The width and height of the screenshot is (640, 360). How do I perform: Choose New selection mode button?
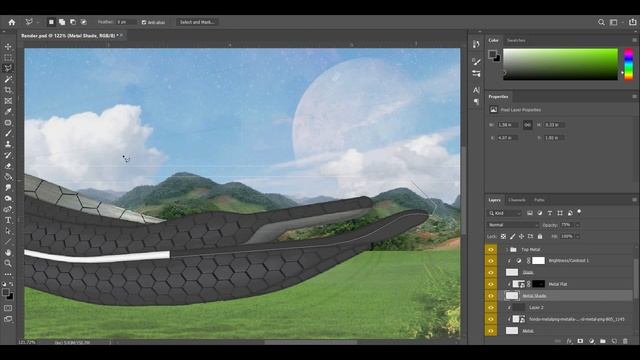[51, 22]
